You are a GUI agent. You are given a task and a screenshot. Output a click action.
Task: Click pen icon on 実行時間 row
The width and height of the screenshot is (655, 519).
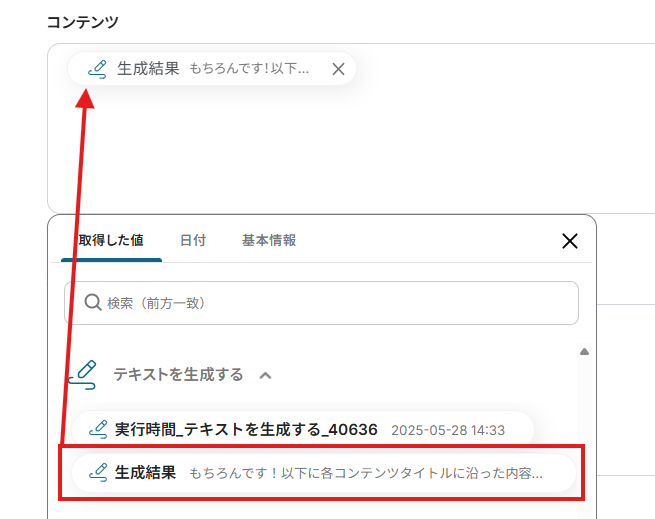point(99,430)
